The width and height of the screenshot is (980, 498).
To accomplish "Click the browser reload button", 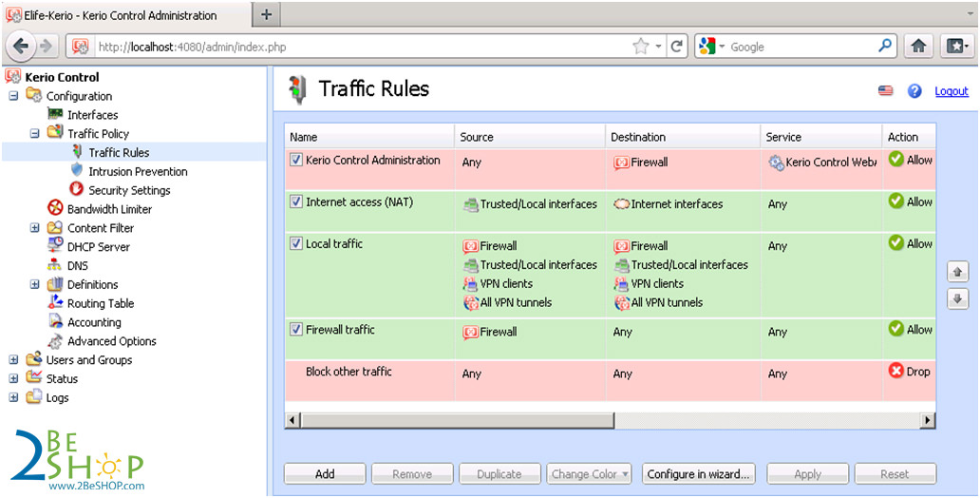I will (675, 47).
